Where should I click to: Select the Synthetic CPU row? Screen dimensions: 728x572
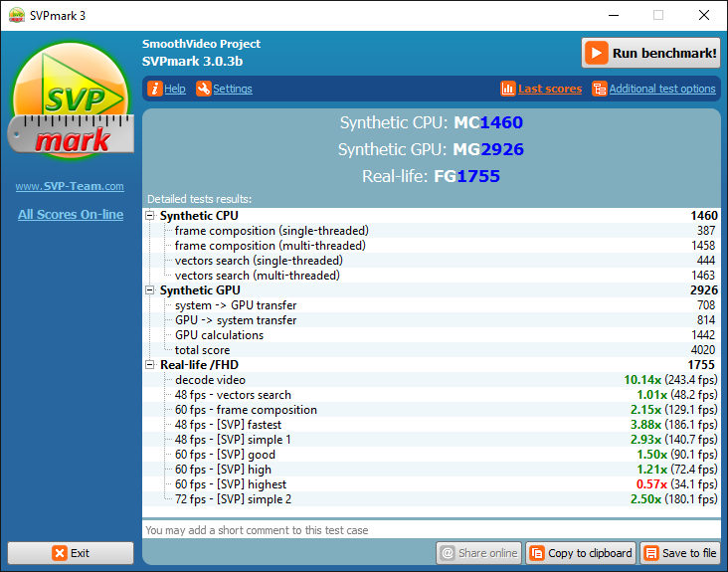(x=432, y=216)
